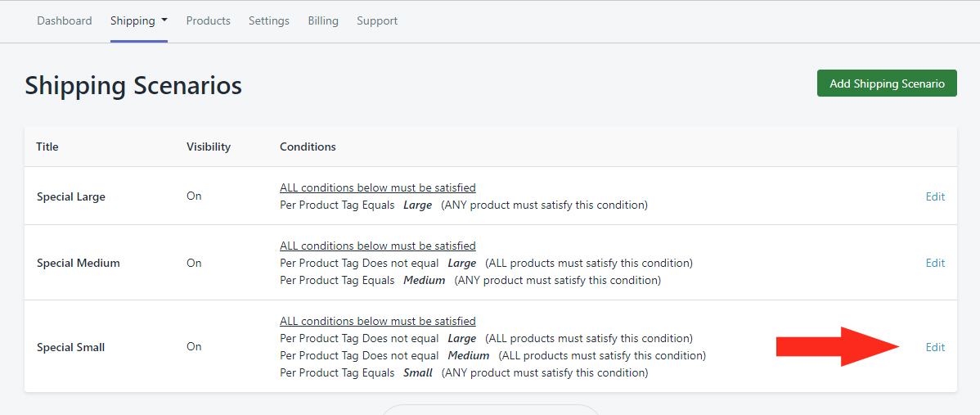Image resolution: width=980 pixels, height=415 pixels.
Task: Click the Conditions column header
Action: pos(308,147)
